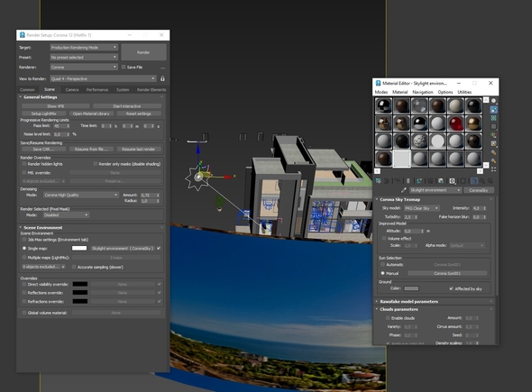The height and width of the screenshot is (392, 532).
Task: Open the Material/Map Navigator icon
Action: tap(493, 169)
